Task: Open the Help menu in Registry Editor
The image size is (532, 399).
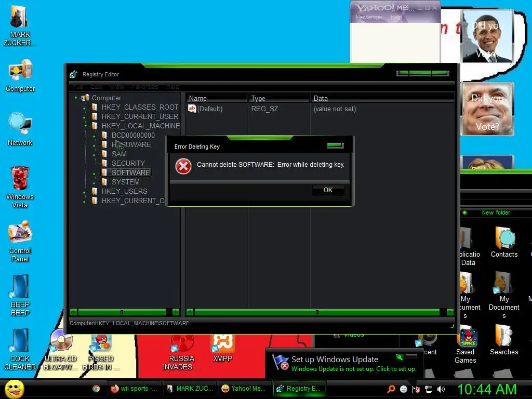Action: pyautogui.click(x=172, y=87)
